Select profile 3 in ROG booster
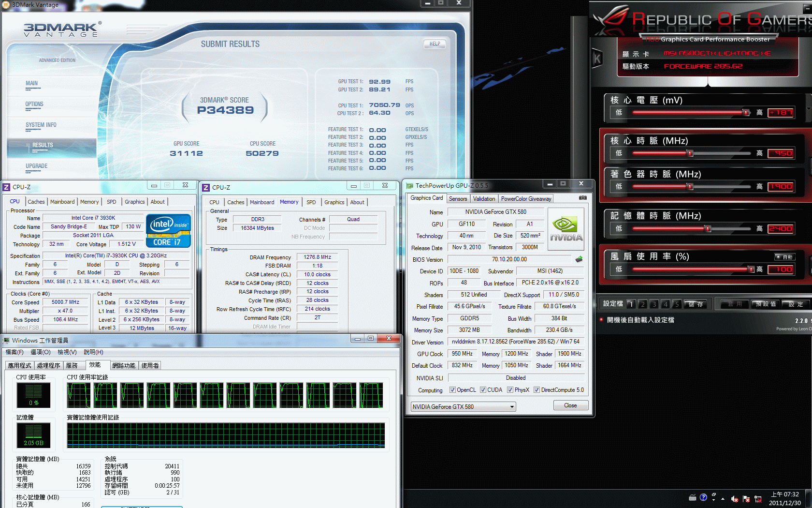 [x=654, y=304]
